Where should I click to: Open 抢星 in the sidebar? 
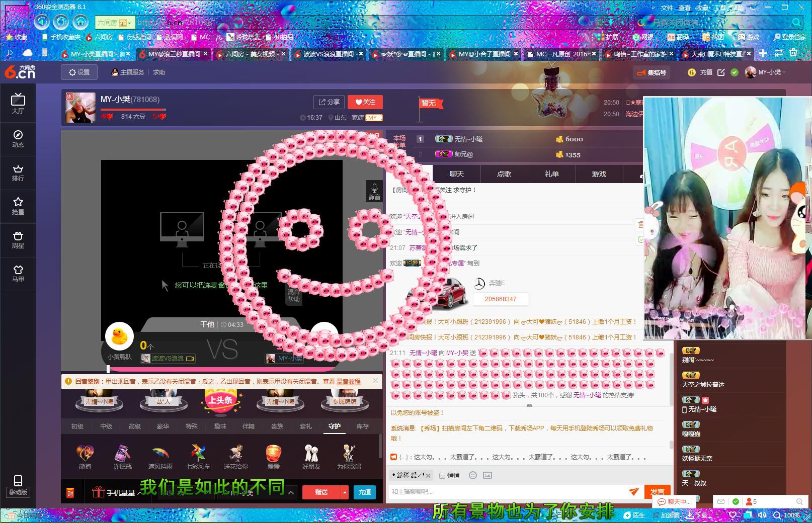[18, 206]
